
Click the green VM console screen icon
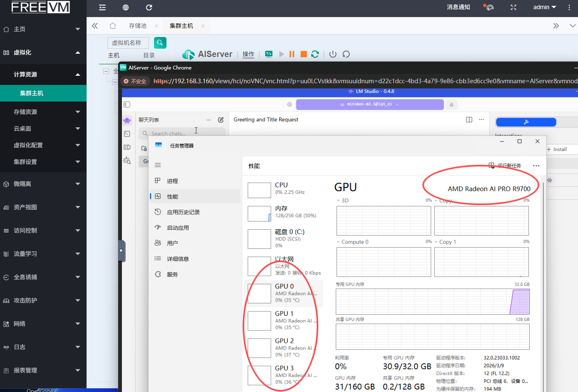click(x=269, y=54)
